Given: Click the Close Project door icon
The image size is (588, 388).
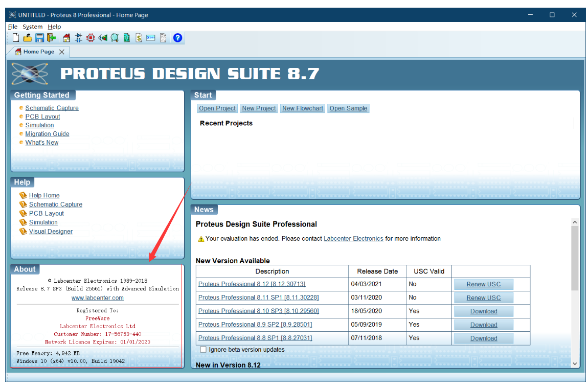Looking at the screenshot, I should pos(51,38).
